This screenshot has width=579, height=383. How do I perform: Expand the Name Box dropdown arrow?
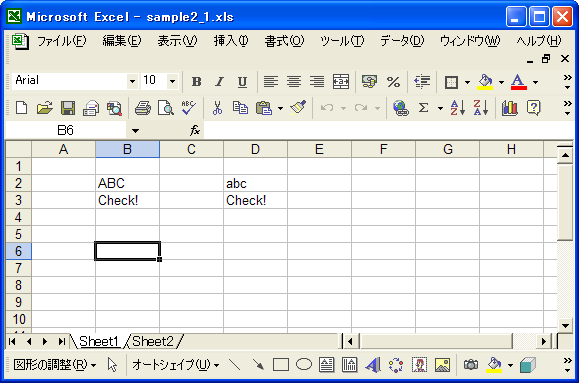pyautogui.click(x=136, y=130)
